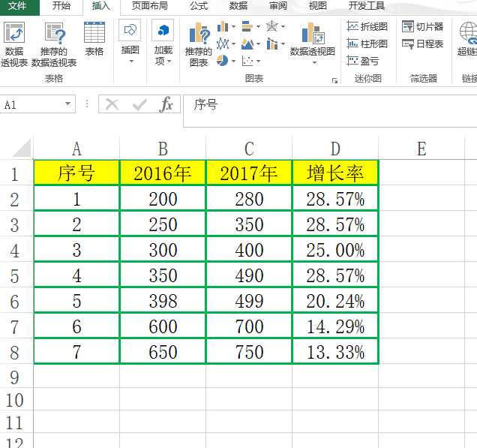Open the Name Box dropdown arrow
Viewport: 477px width, 448px height.
(x=67, y=104)
